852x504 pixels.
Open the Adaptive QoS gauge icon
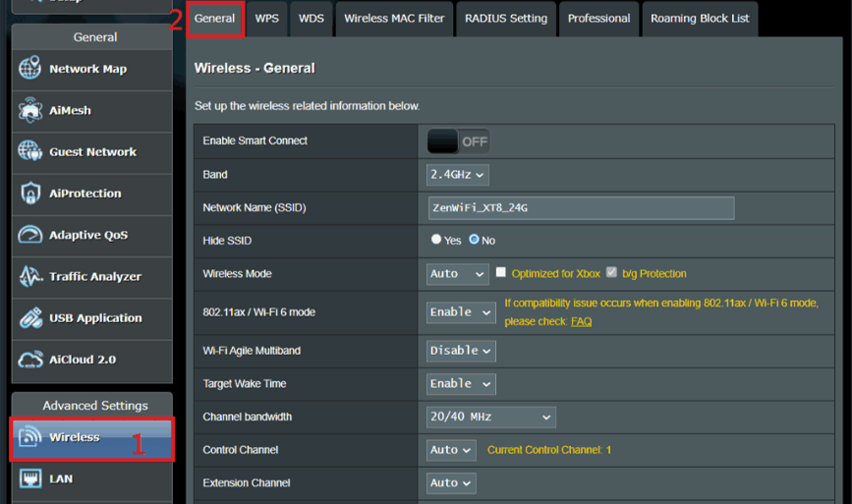coord(30,235)
